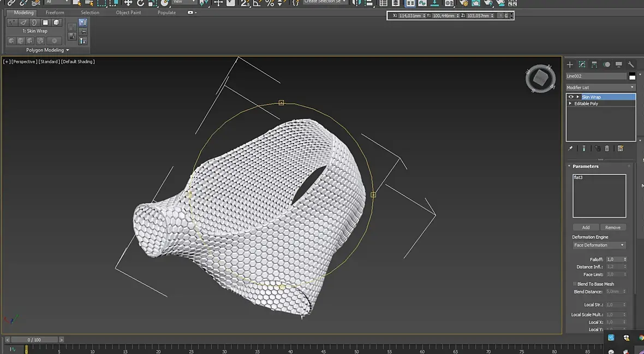Open the Utilities wrench panel
This screenshot has width=644, height=354.
[x=631, y=64]
